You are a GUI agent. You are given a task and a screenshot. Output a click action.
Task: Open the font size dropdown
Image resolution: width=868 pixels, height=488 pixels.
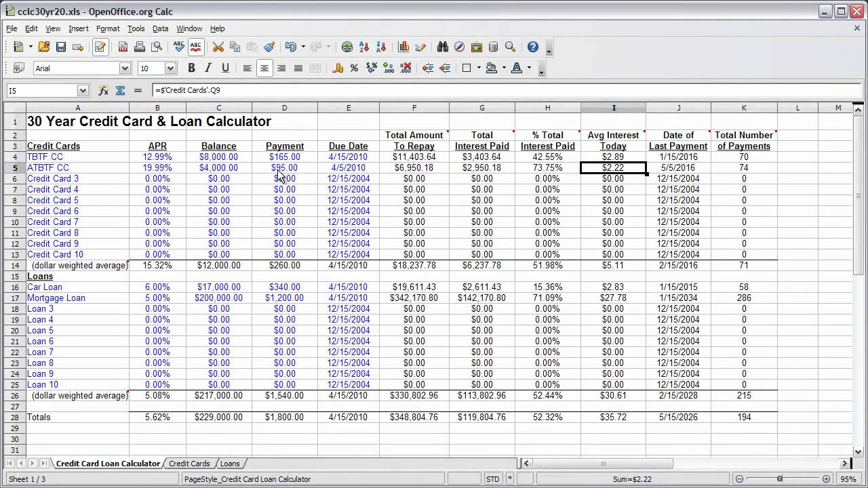170,68
